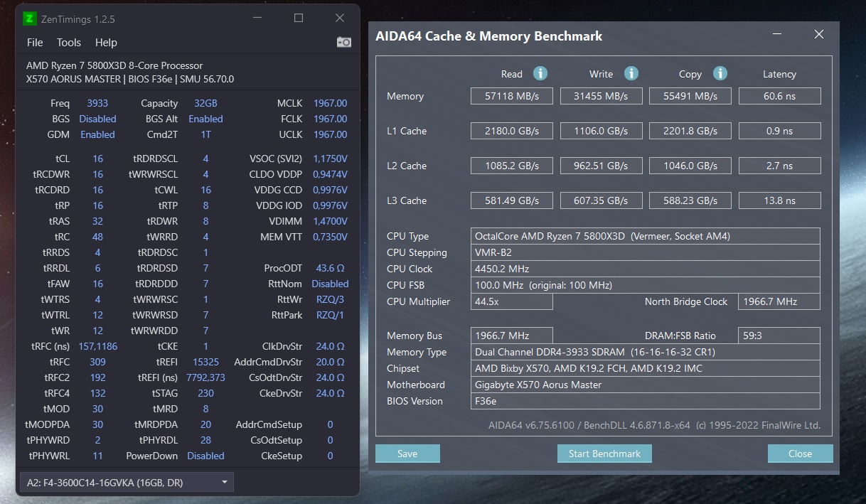This screenshot has width=866, height=504.
Task: Click the Read info icon in AIDA64
Action: tap(540, 73)
